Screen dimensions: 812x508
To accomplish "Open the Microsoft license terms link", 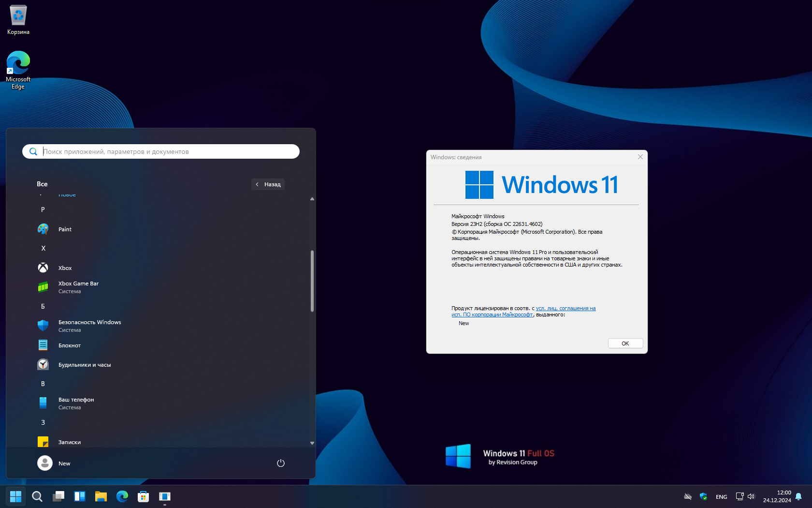I will tap(565, 308).
